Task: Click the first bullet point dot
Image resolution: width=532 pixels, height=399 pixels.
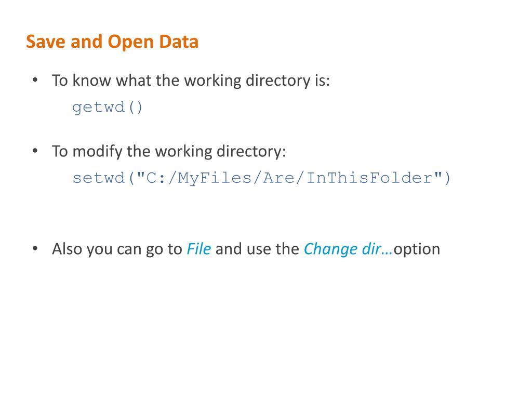Action: (x=35, y=80)
